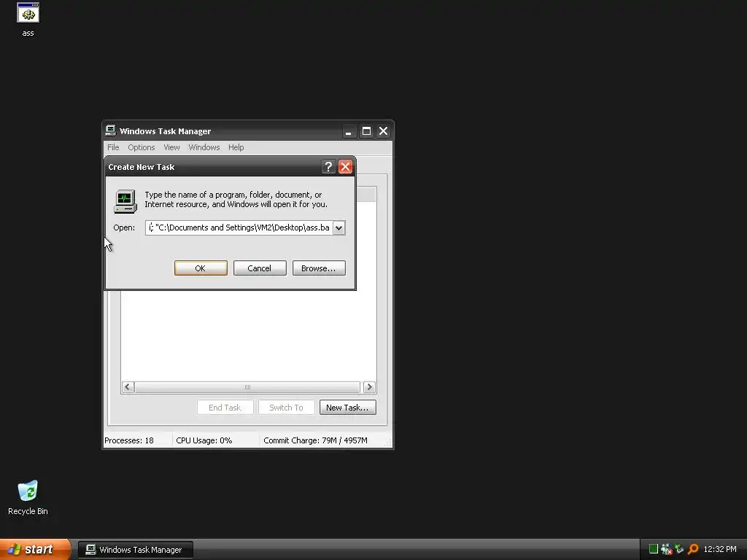The image size is (747, 560).
Task: Cancel the Create New Task dialog
Action: point(260,268)
